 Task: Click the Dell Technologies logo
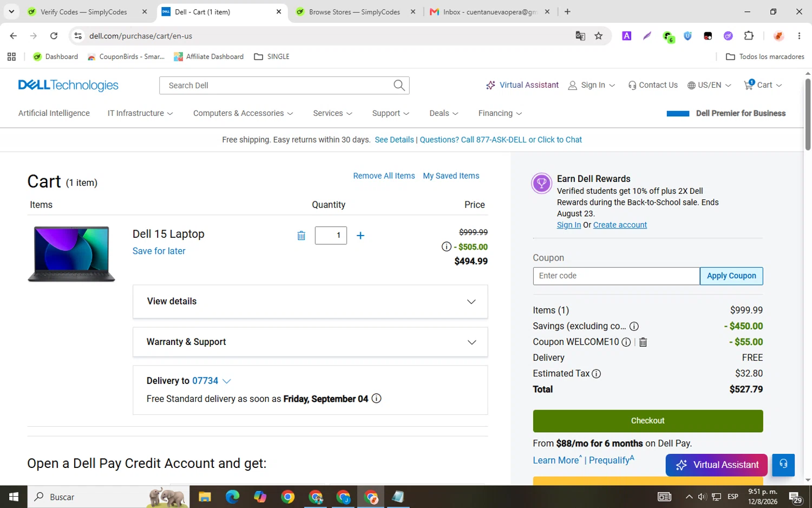click(68, 85)
